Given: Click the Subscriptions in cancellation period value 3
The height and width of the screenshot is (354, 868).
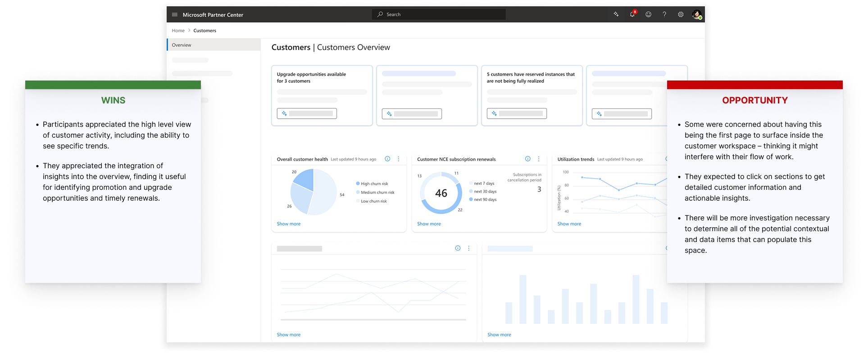Looking at the screenshot, I should [539, 189].
